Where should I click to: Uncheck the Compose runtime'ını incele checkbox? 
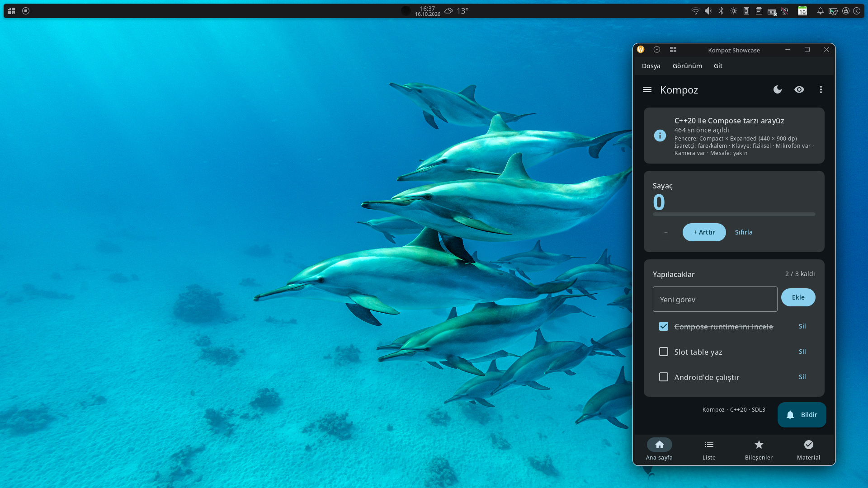664,326
